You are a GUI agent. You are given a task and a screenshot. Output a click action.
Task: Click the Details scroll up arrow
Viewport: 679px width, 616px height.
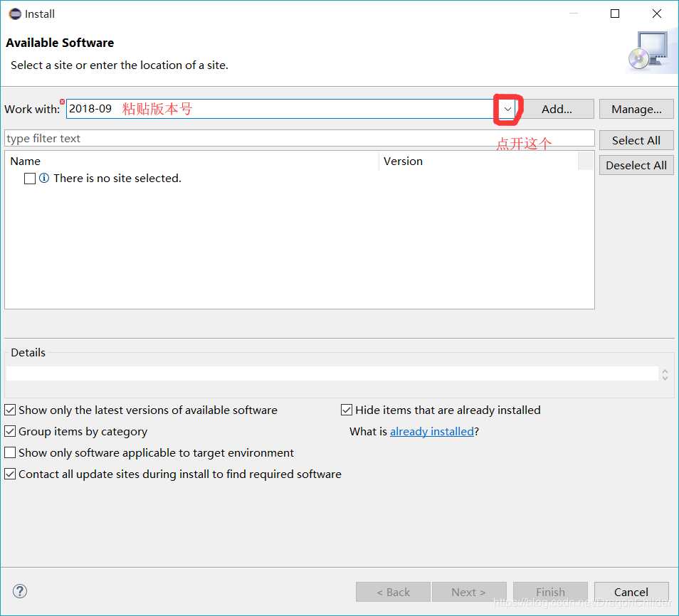[665, 371]
